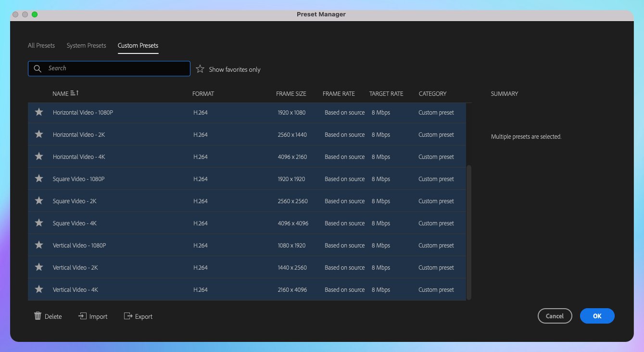This screenshot has width=644, height=352.
Task: Click the Cancel button
Action: click(x=555, y=316)
